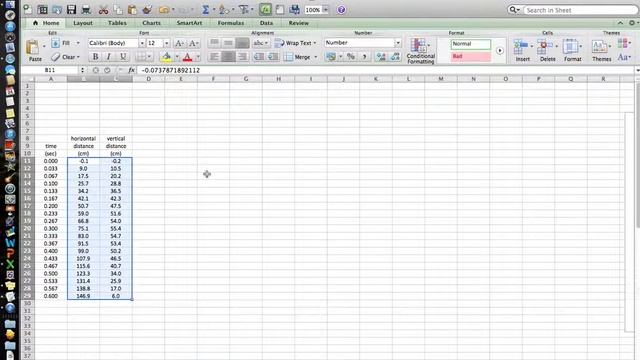Align cell contents to top
Image resolution: width=640 pixels, height=360 pixels.
pos(214,43)
